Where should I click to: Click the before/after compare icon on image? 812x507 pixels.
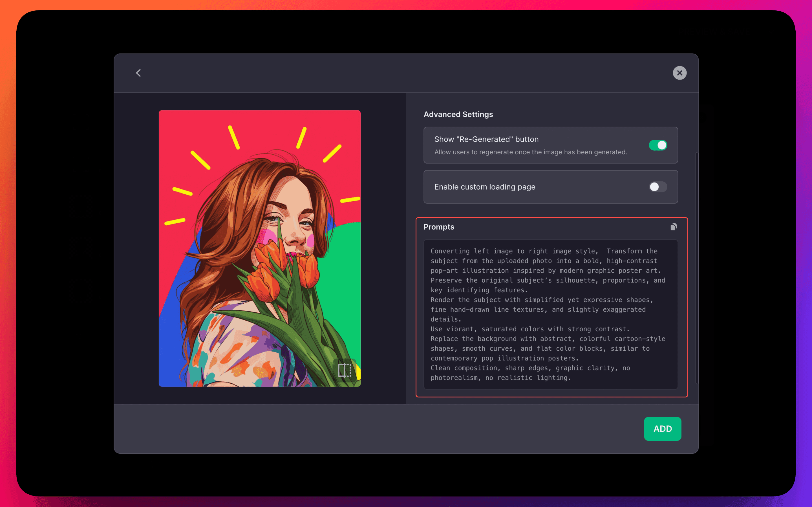[x=344, y=370]
